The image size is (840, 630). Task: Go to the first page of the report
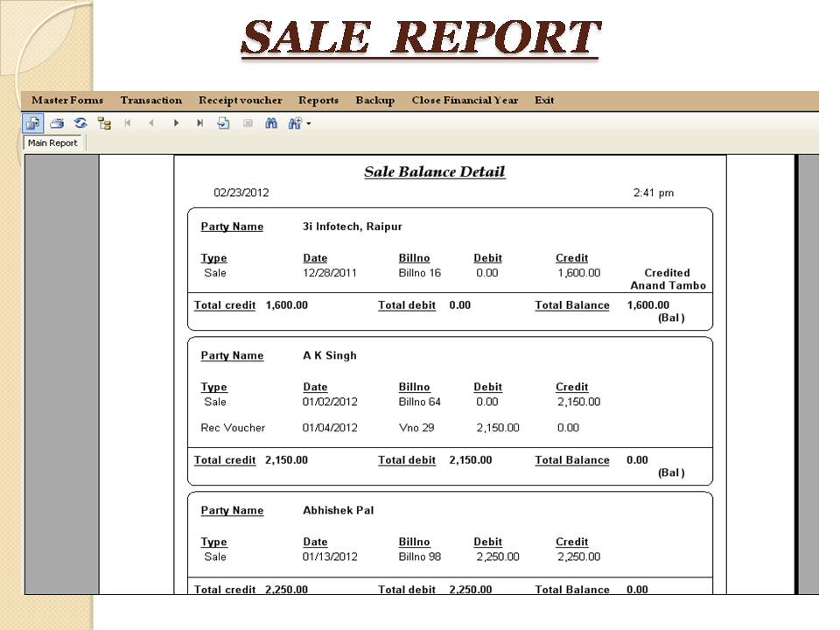128,123
